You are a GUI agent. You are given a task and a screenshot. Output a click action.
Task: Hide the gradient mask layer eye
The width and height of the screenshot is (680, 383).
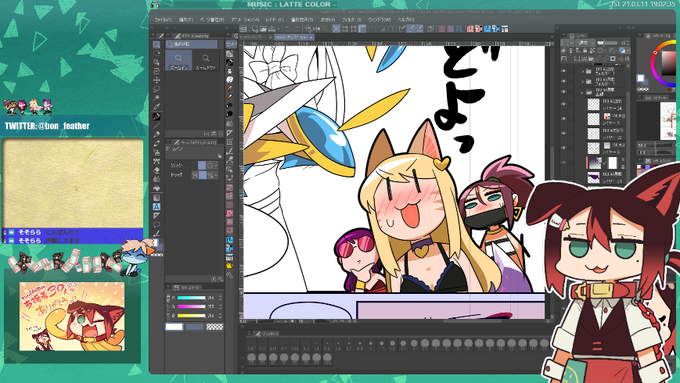(x=564, y=163)
